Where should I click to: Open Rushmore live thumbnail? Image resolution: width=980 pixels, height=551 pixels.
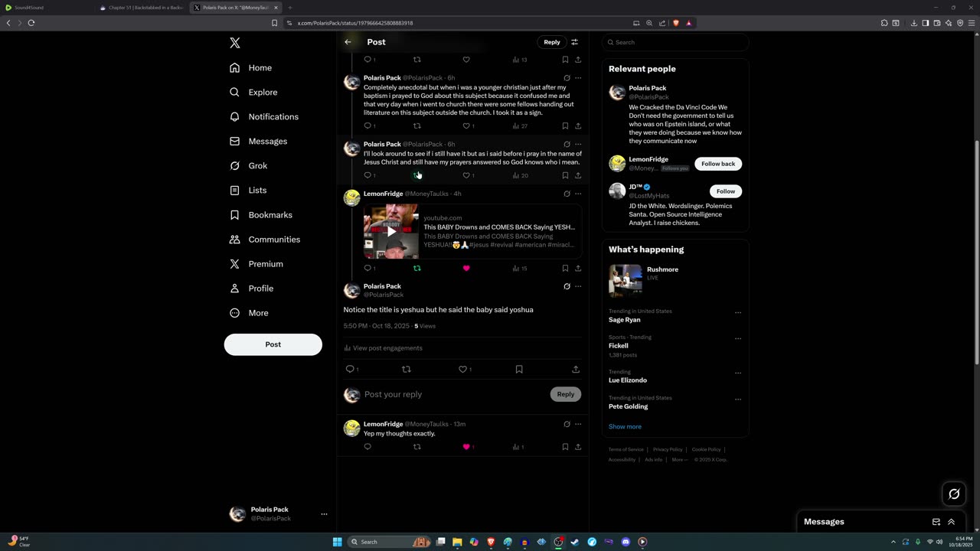626,280
